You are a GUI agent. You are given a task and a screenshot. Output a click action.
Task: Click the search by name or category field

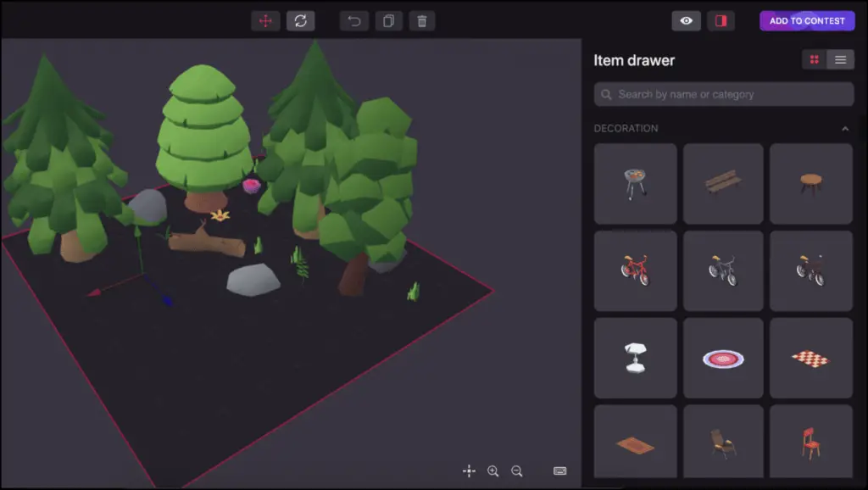tap(723, 94)
